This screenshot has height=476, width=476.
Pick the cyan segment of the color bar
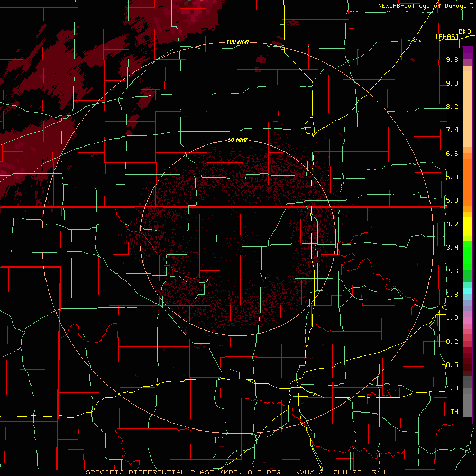point(467,291)
